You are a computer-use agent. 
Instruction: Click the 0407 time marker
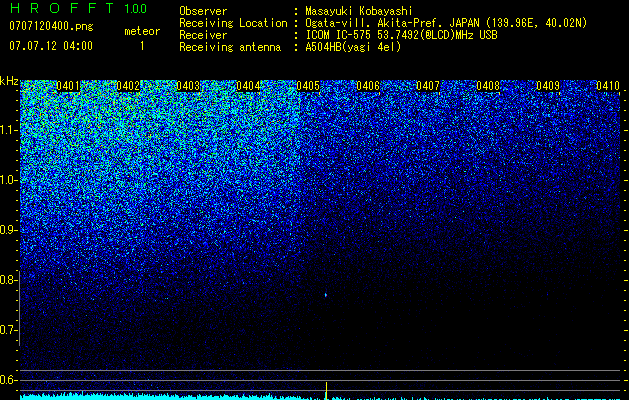428,86
